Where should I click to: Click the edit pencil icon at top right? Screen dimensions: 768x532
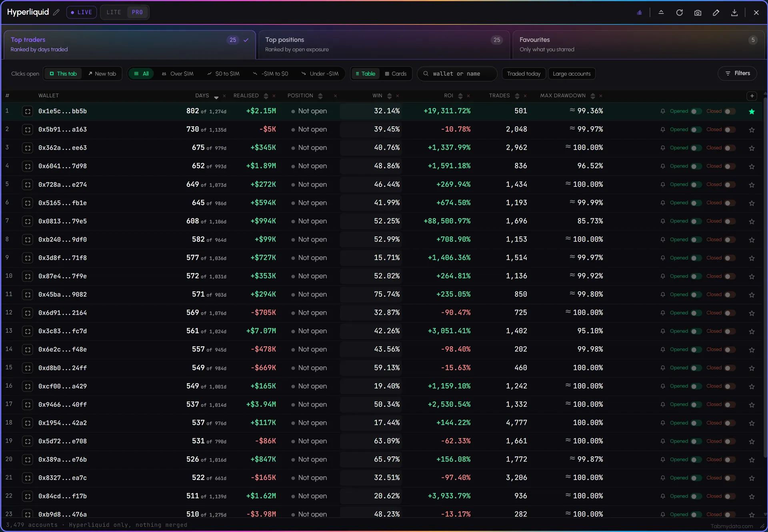(716, 12)
